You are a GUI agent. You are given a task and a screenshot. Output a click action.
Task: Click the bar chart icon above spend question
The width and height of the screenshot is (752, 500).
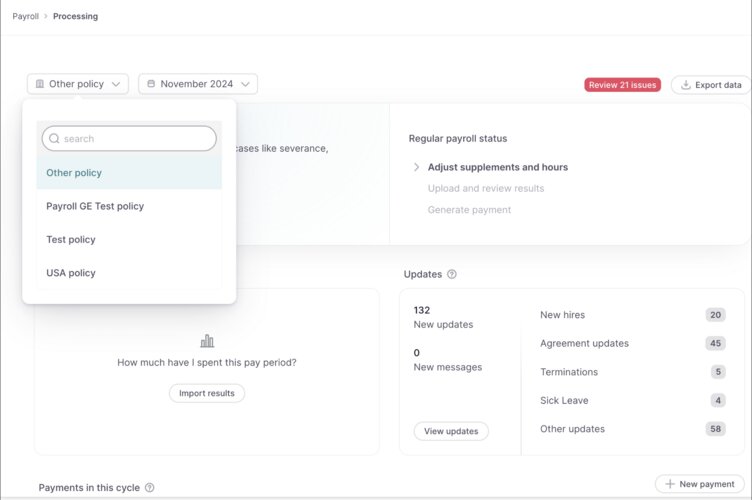point(207,341)
